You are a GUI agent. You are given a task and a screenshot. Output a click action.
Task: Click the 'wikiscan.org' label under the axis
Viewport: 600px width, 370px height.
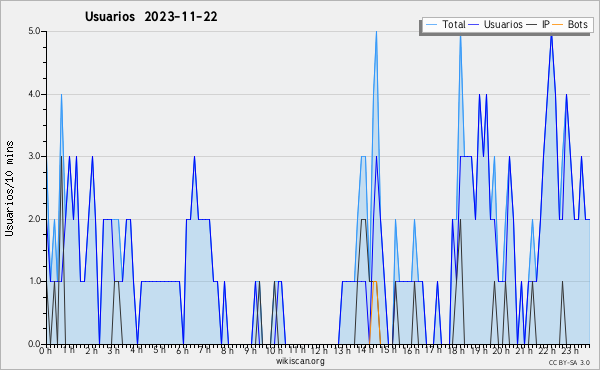300,361
